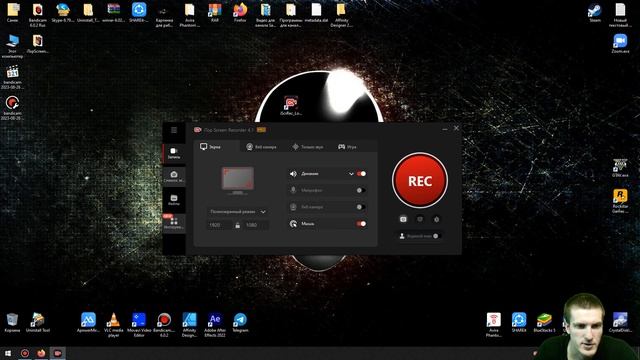This screenshot has height=360, width=640.
Task: Click the iTop Screen Recorder taskbar icon
Action: (x=58, y=353)
